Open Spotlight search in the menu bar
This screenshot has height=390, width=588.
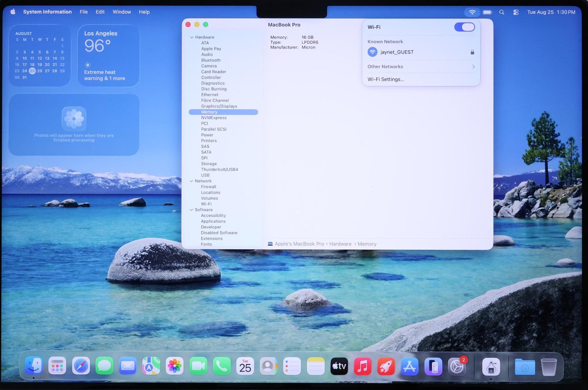click(502, 12)
